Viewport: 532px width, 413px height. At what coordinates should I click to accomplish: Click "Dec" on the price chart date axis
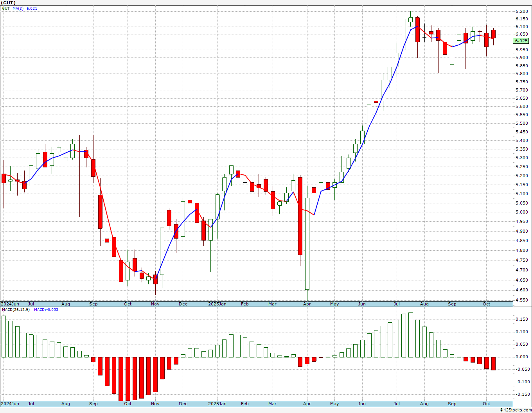(x=183, y=304)
